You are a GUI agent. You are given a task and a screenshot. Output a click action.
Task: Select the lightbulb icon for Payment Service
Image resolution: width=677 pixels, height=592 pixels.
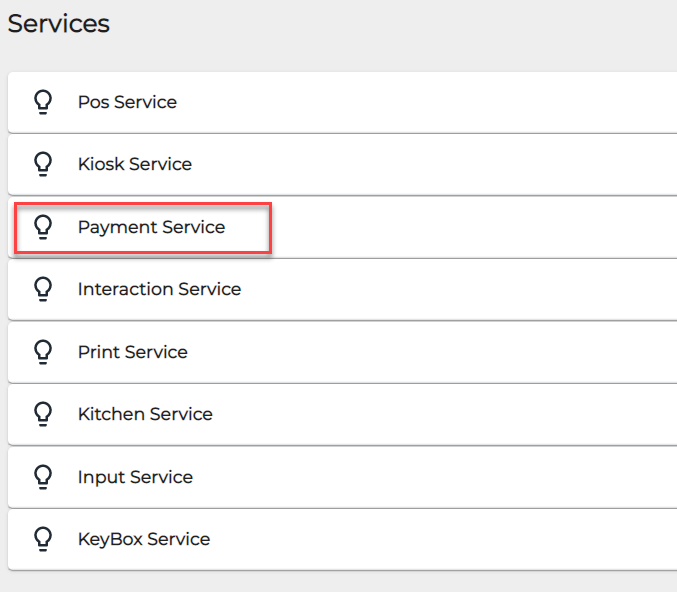click(43, 227)
